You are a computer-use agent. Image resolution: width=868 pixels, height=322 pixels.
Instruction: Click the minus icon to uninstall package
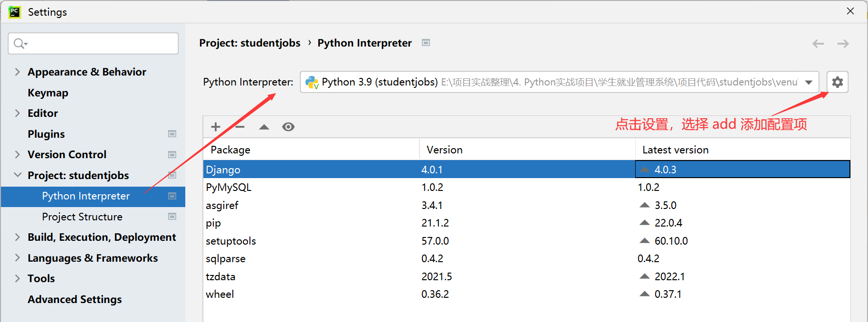[240, 127]
